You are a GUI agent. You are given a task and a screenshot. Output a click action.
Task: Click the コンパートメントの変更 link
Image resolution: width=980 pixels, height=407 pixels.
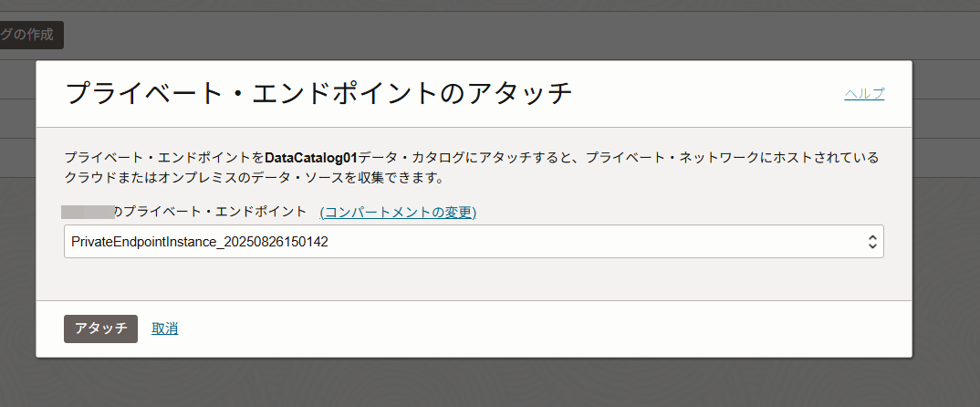398,213
